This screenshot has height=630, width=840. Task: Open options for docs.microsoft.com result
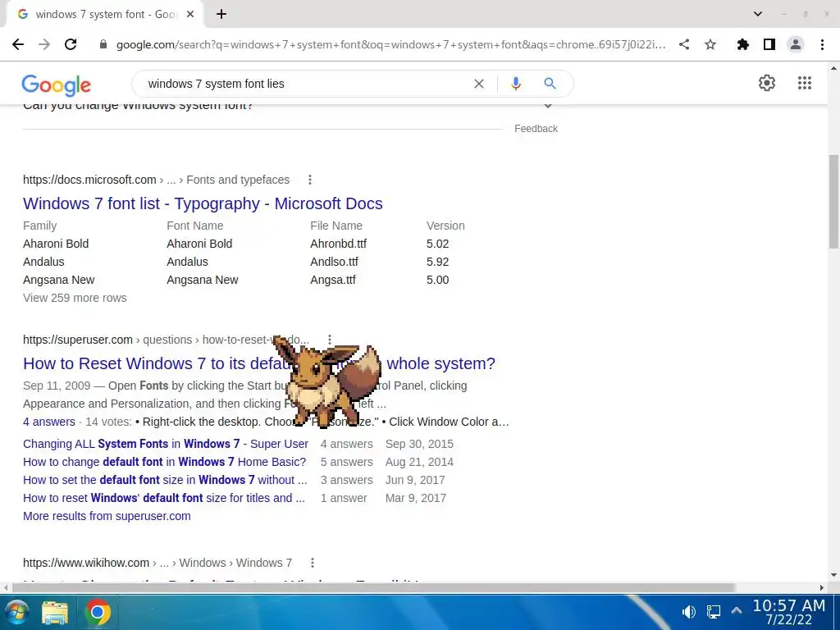[309, 180]
